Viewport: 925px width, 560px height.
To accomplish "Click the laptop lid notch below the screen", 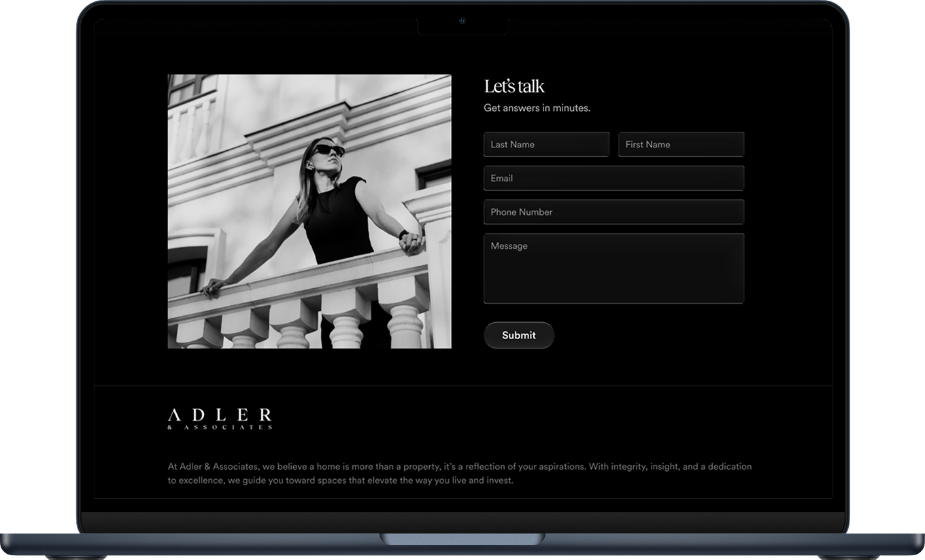I will [462, 539].
